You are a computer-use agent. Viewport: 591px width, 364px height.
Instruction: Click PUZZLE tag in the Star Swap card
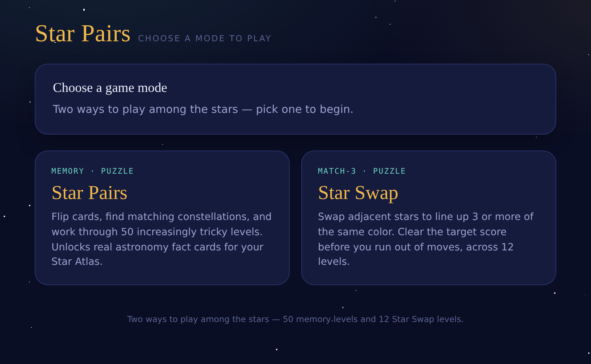(x=389, y=171)
